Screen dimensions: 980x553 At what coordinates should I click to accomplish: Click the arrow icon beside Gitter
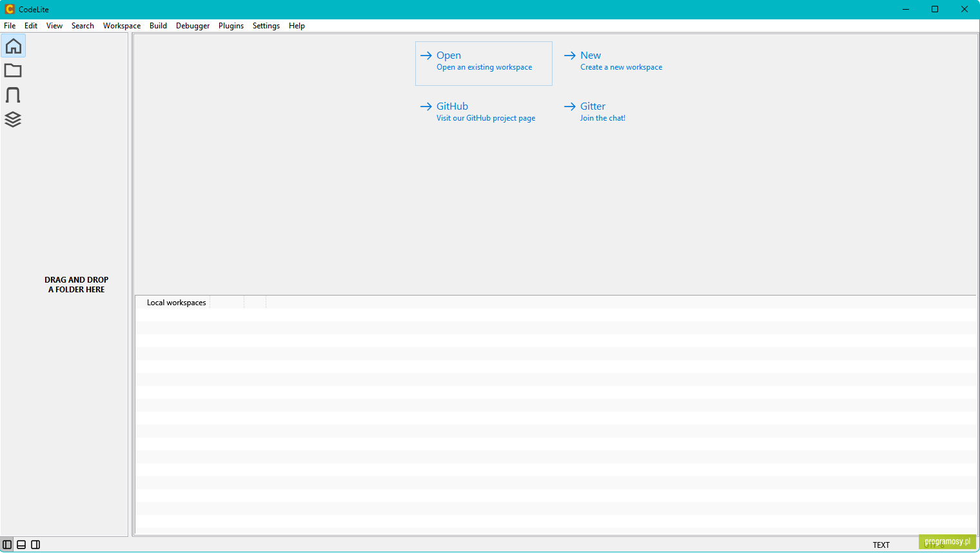point(570,106)
